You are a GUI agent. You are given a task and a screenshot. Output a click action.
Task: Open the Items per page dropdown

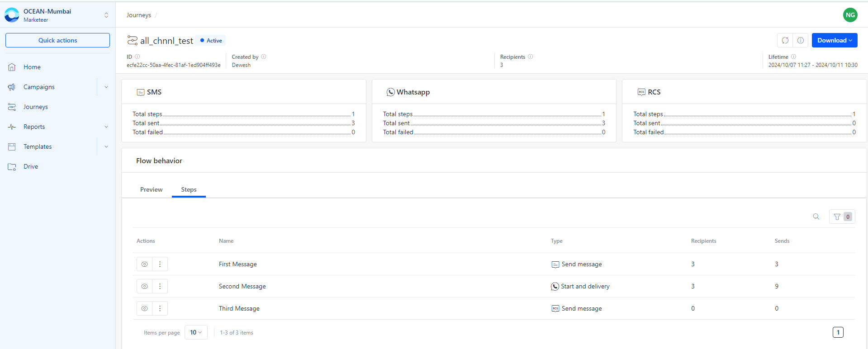click(196, 332)
